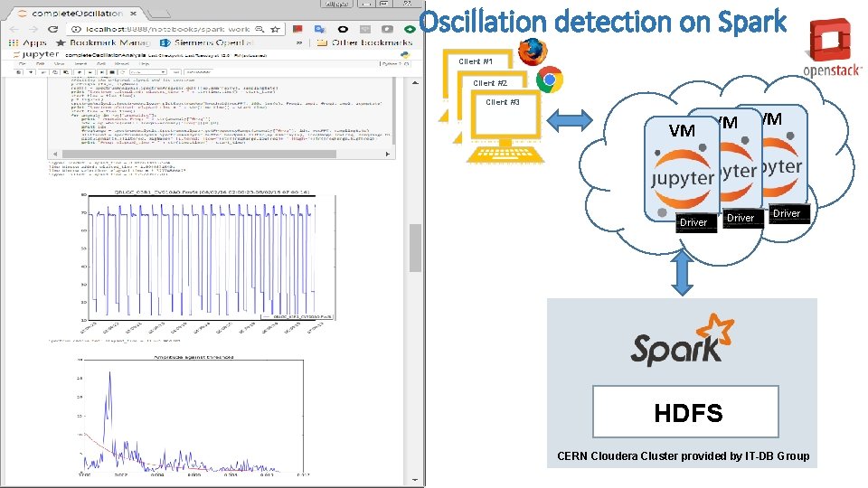Open the Apps shortcut in bookmarks bar
The image size is (868, 488).
pos(28,42)
